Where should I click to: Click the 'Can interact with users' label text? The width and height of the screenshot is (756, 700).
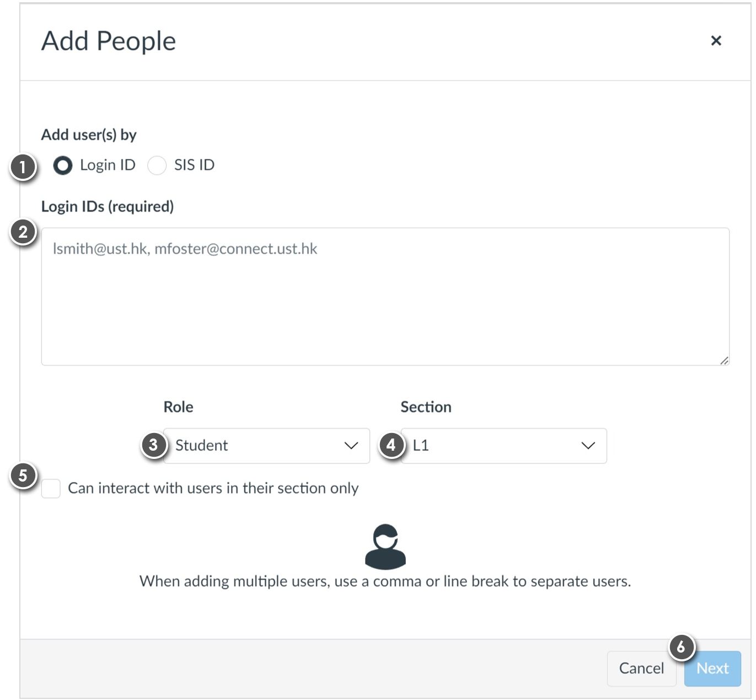pyautogui.click(x=213, y=488)
